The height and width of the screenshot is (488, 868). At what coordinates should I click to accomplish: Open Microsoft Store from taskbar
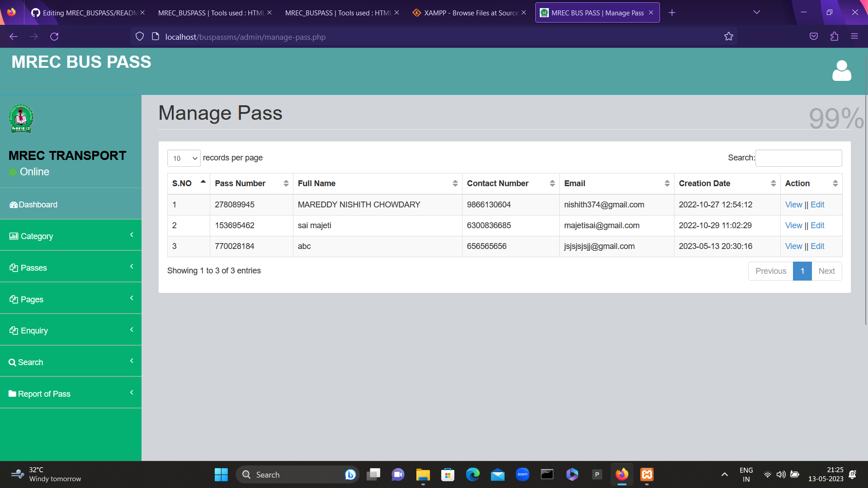[x=448, y=474]
